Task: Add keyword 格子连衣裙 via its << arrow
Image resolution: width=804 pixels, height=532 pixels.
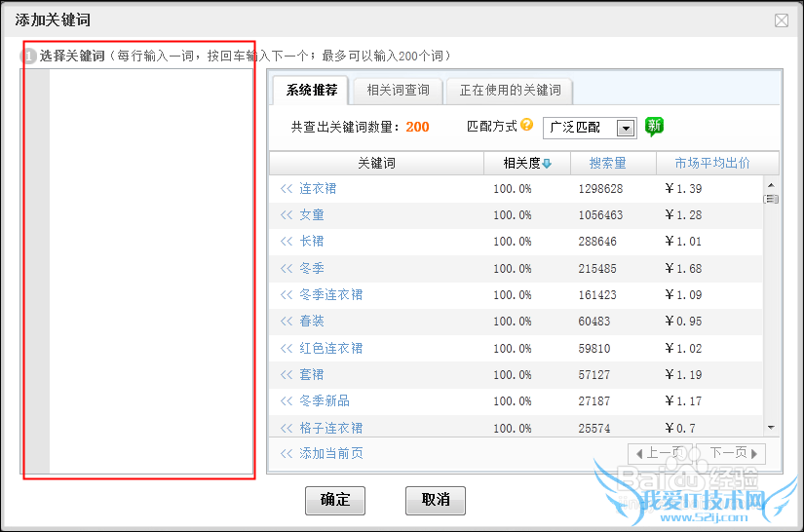Action: pos(287,428)
